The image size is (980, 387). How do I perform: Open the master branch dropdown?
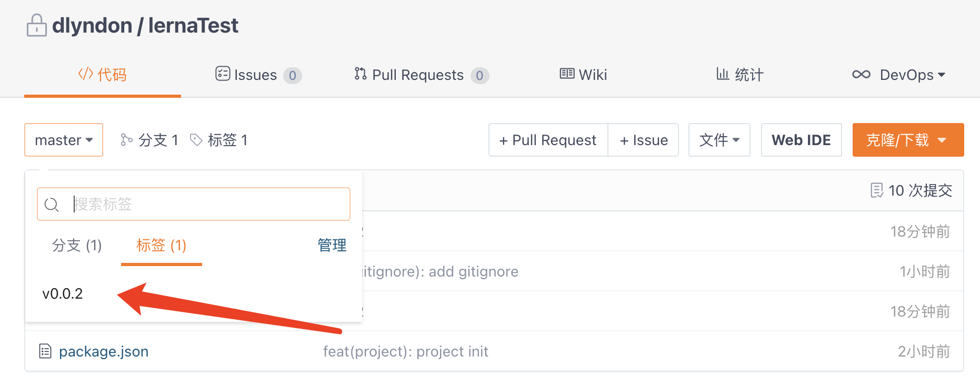click(64, 140)
